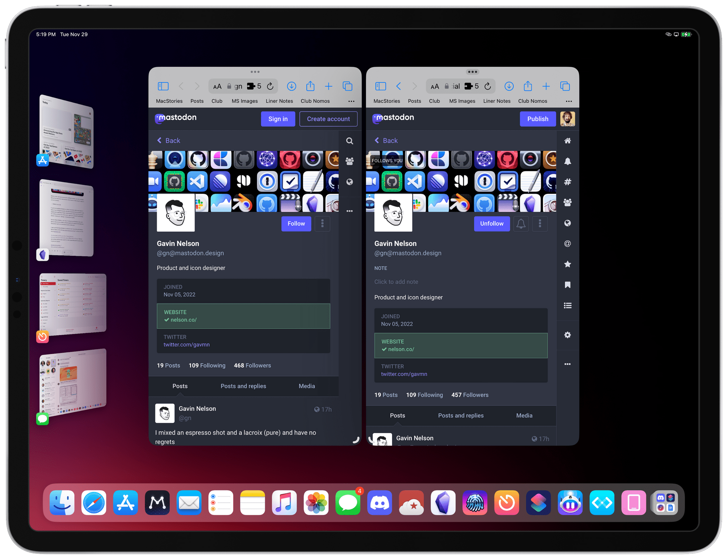The width and height of the screenshot is (728, 560).
Task: Open Explore hashtag icon in right Mastodon
Action: [568, 182]
